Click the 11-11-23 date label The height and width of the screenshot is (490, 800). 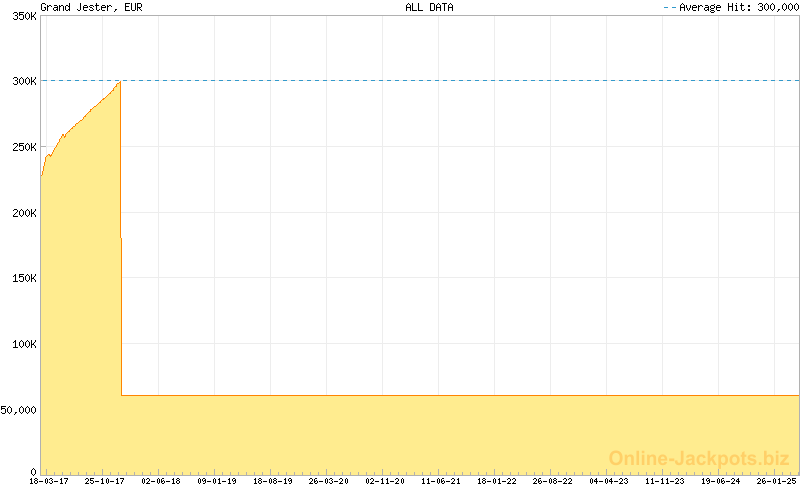click(665, 481)
